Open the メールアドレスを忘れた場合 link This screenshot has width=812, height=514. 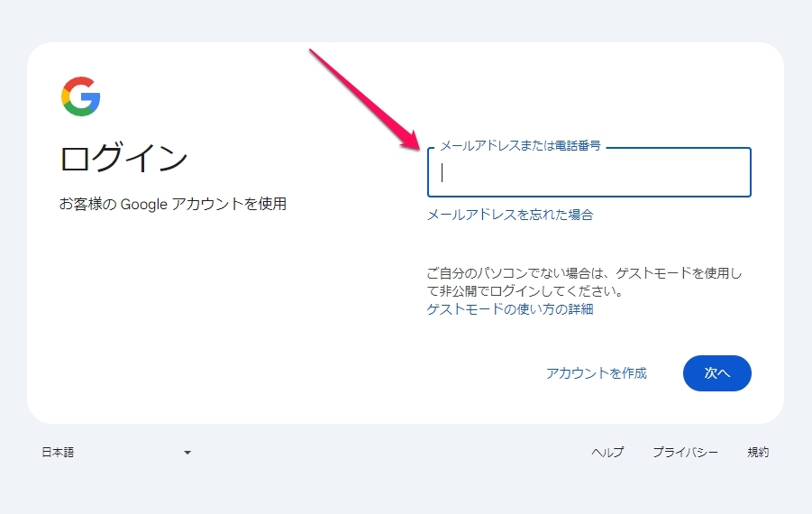(x=510, y=215)
